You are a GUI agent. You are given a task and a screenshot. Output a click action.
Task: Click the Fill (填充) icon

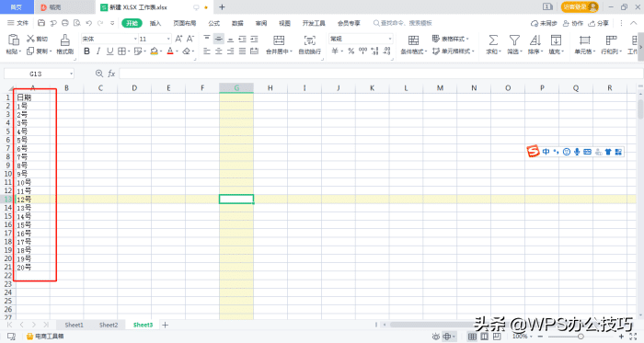556,40
